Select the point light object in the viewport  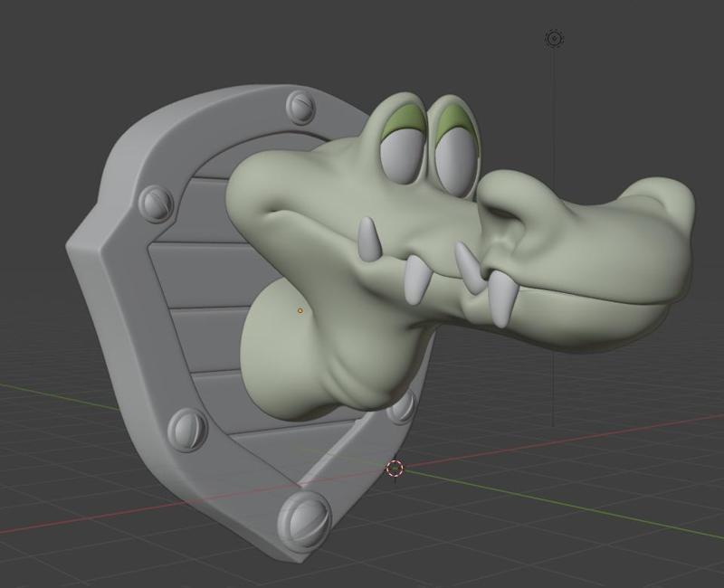tap(554, 38)
